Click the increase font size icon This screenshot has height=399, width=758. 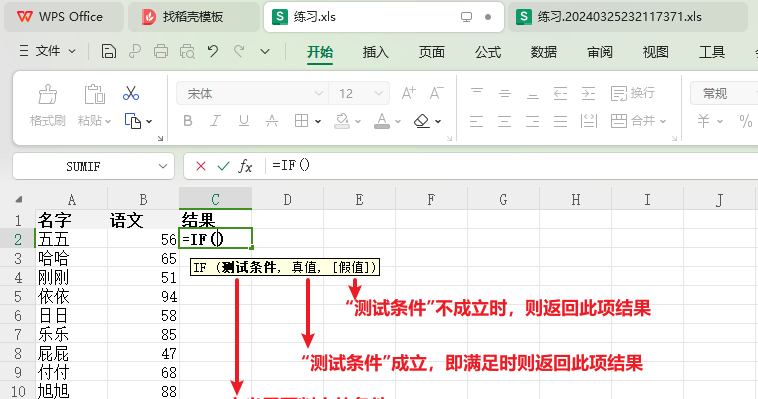click(408, 93)
